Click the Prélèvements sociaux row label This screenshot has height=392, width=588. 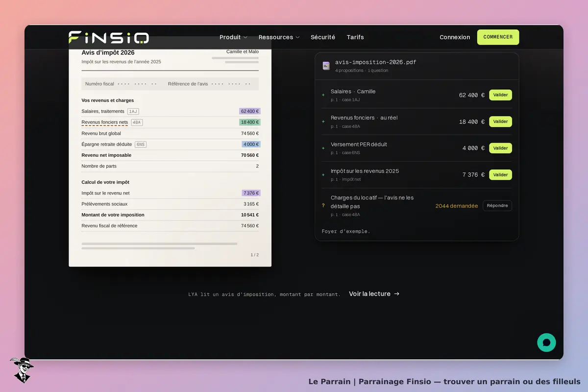(104, 204)
